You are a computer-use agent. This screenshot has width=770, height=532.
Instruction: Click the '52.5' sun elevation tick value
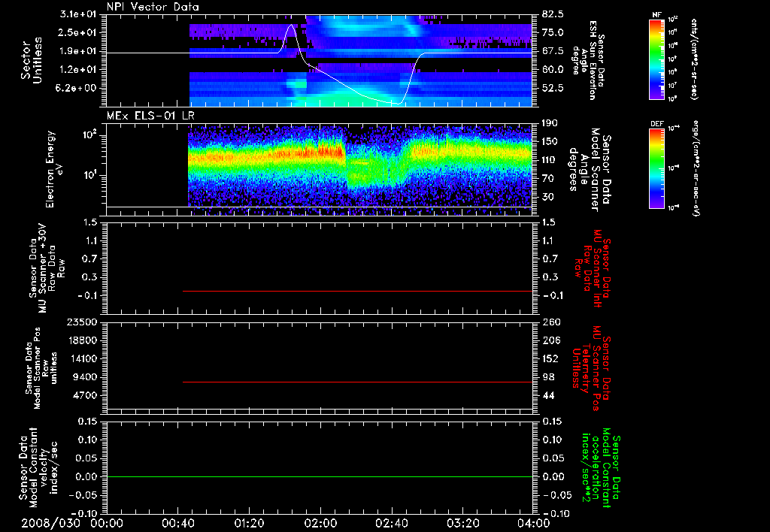553,89
